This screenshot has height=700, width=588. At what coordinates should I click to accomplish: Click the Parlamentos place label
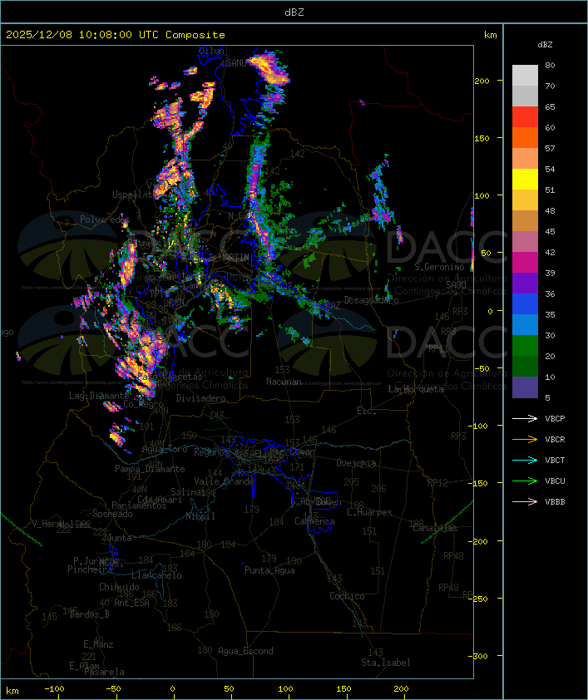point(139,505)
